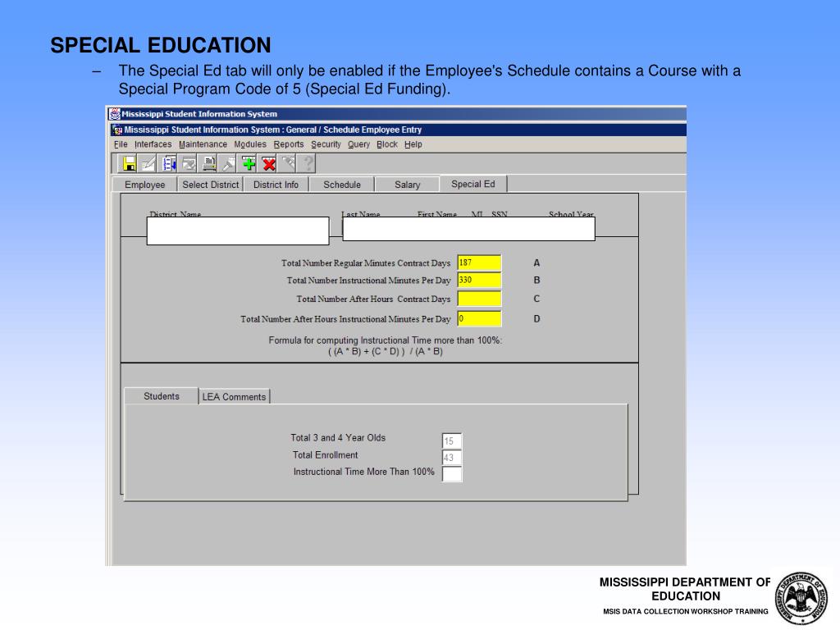Viewport: 840px width, 630px height.
Task: Click label 'Total Number Regular Minutes Contract Days'
Action: (x=366, y=263)
